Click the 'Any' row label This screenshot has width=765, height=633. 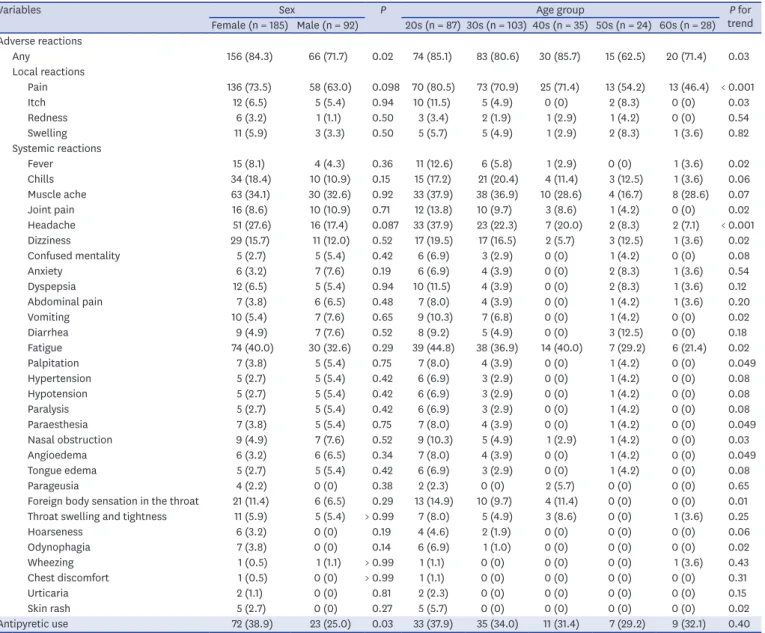coord(21,57)
